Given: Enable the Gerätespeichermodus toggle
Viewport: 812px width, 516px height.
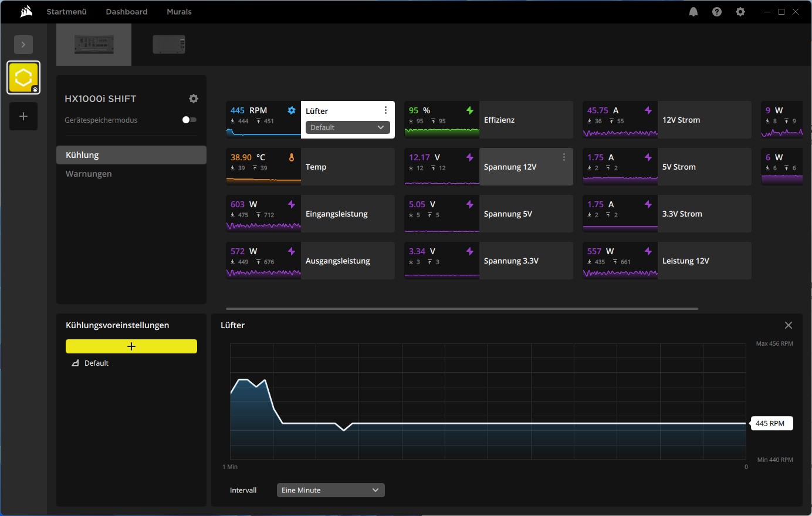Looking at the screenshot, I should pos(189,120).
